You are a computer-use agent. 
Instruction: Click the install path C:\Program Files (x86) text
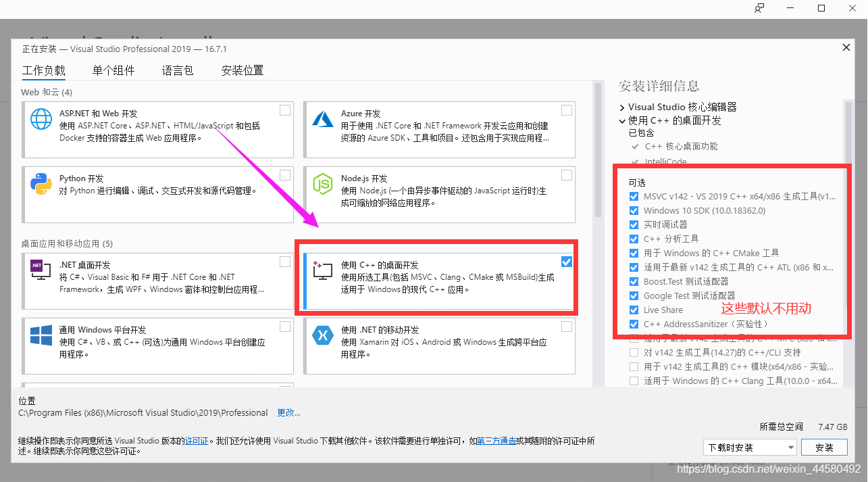143,412
